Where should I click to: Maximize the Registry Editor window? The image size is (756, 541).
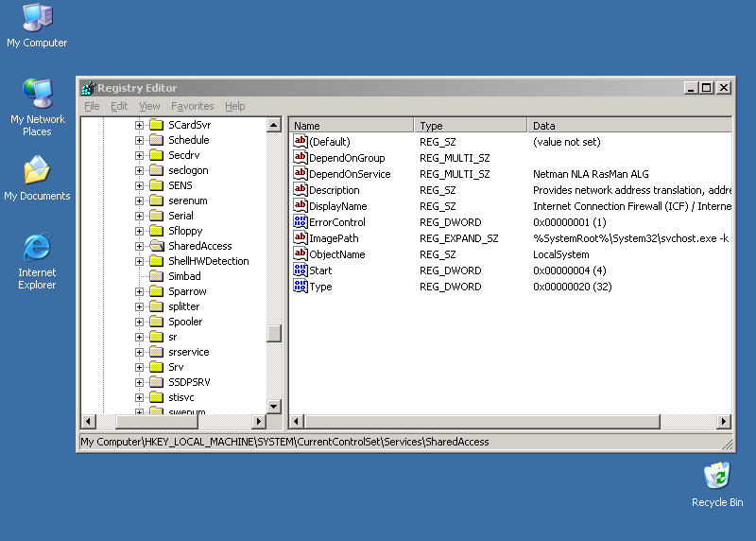coord(707,88)
